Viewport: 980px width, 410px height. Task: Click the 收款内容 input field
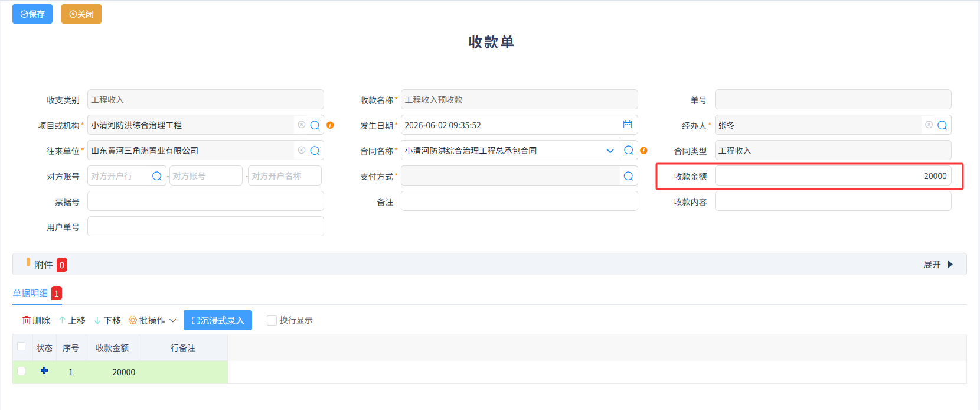(833, 201)
